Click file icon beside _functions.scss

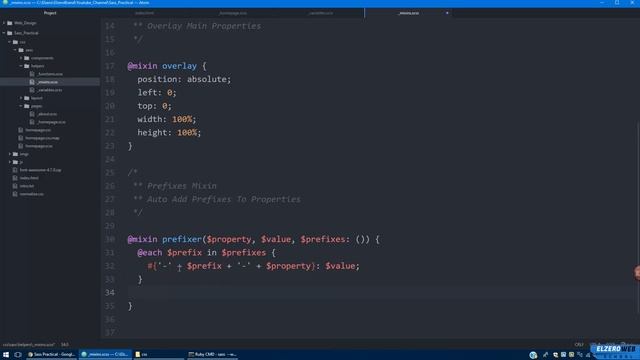point(32,74)
